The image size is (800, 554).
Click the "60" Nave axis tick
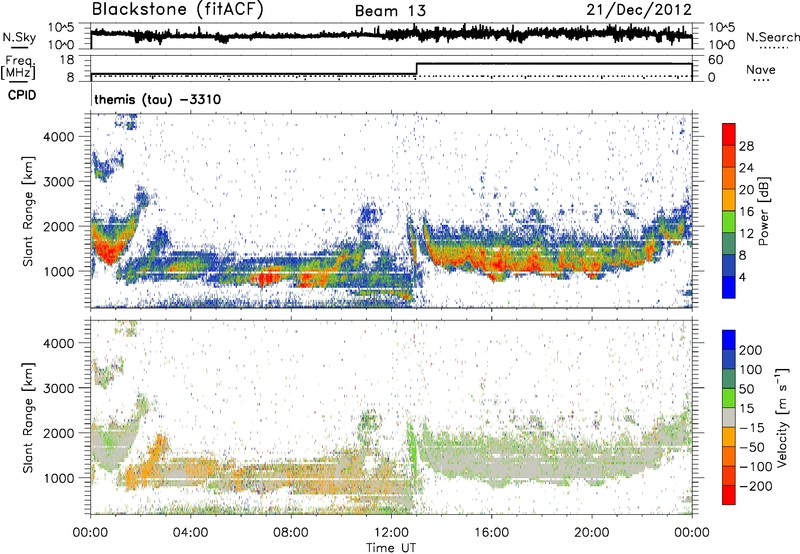coord(715,60)
